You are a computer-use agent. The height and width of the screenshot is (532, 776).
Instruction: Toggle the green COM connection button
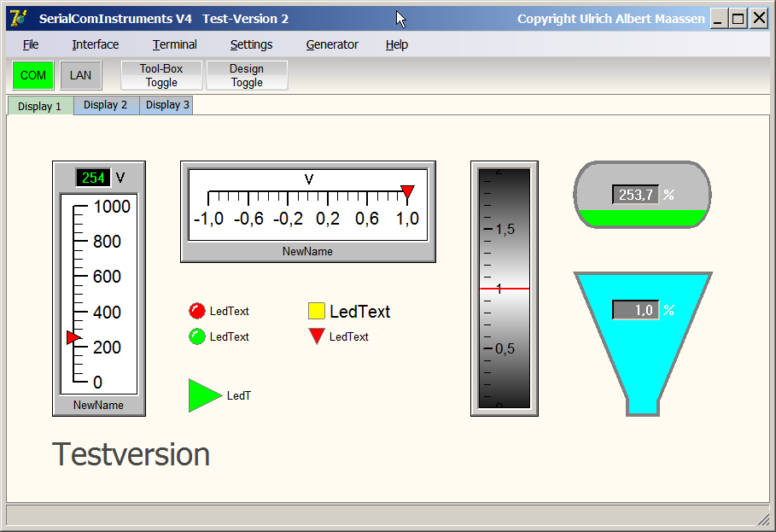[33, 75]
